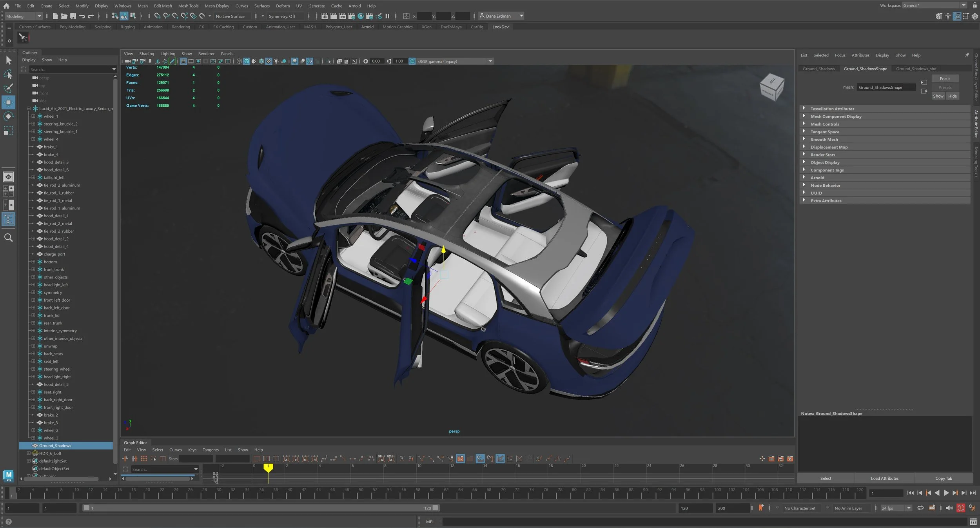Toggle playback looping mode
This screenshot has width=980, height=528.
920,508
